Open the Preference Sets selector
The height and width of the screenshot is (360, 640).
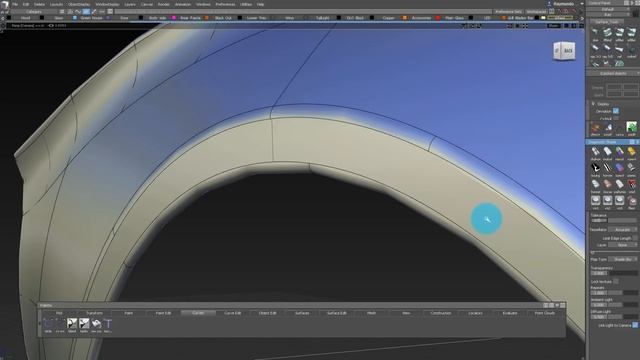(508, 12)
